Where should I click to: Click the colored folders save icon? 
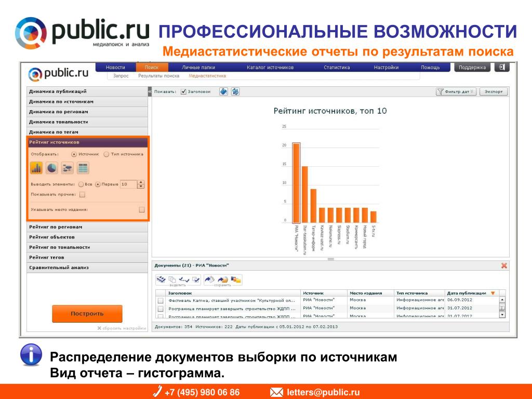coord(236,279)
